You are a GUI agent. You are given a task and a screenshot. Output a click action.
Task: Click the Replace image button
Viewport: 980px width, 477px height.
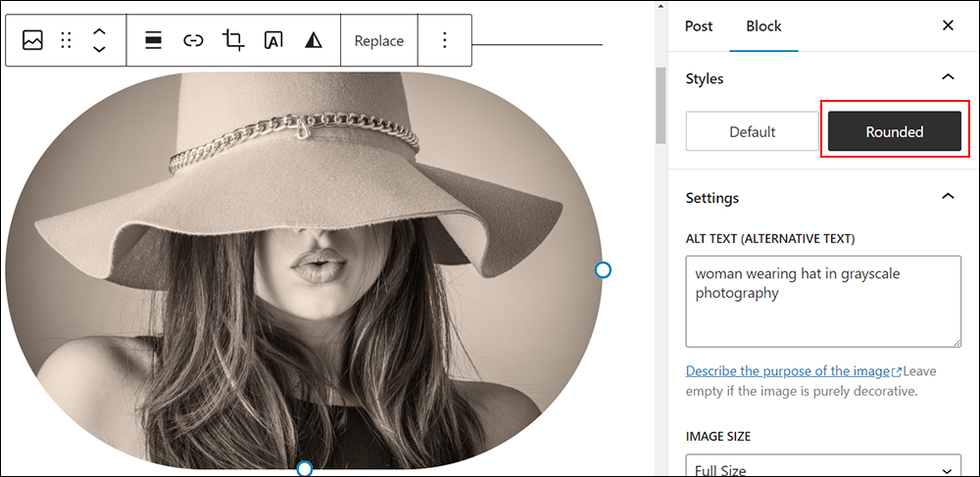pyautogui.click(x=379, y=41)
